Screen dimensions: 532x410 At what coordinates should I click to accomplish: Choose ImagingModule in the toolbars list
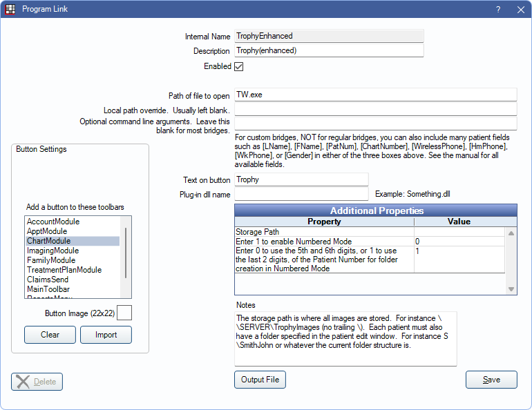[x=53, y=251]
